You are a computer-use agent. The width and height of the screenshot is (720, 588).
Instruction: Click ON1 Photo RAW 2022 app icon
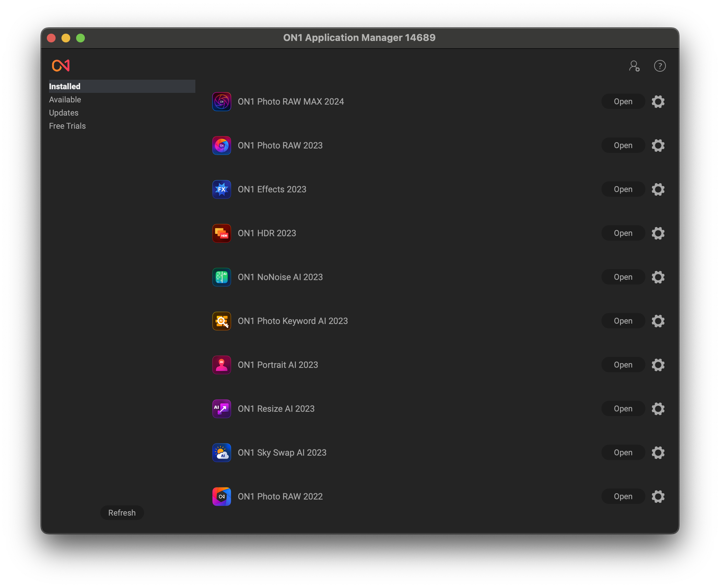point(222,497)
